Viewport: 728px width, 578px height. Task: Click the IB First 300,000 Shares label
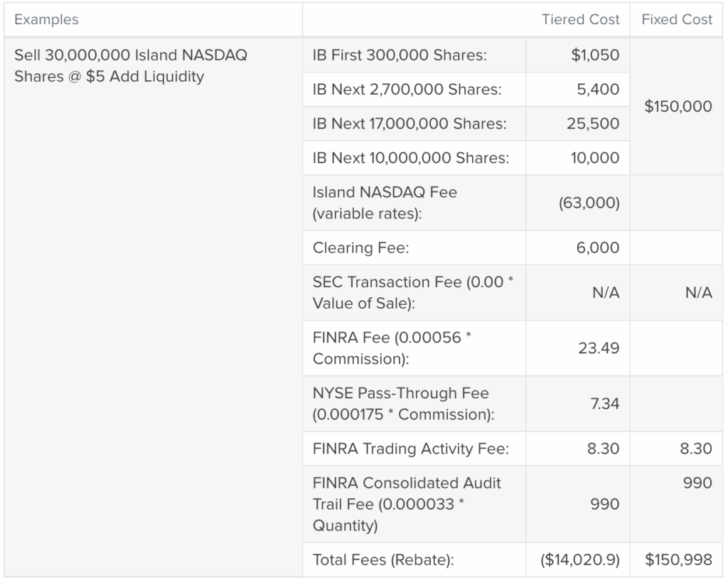tap(400, 55)
